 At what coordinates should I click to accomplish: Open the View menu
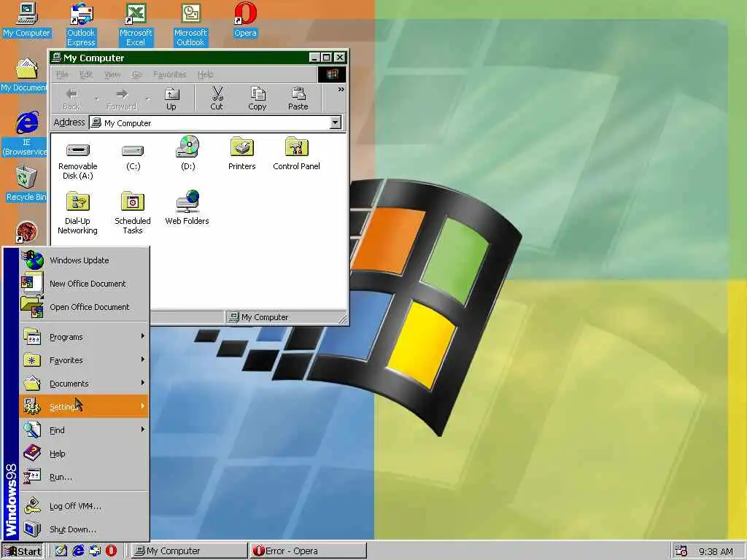pos(112,74)
